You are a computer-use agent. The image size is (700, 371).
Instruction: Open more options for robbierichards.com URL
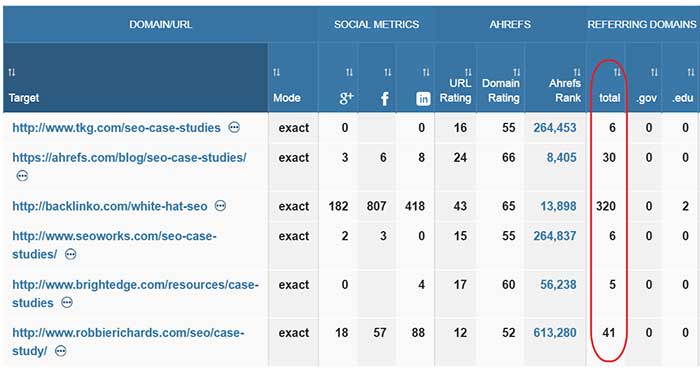click(x=60, y=351)
